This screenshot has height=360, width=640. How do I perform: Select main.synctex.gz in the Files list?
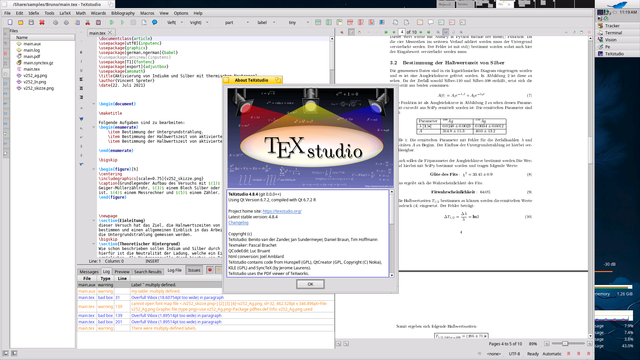point(38,63)
